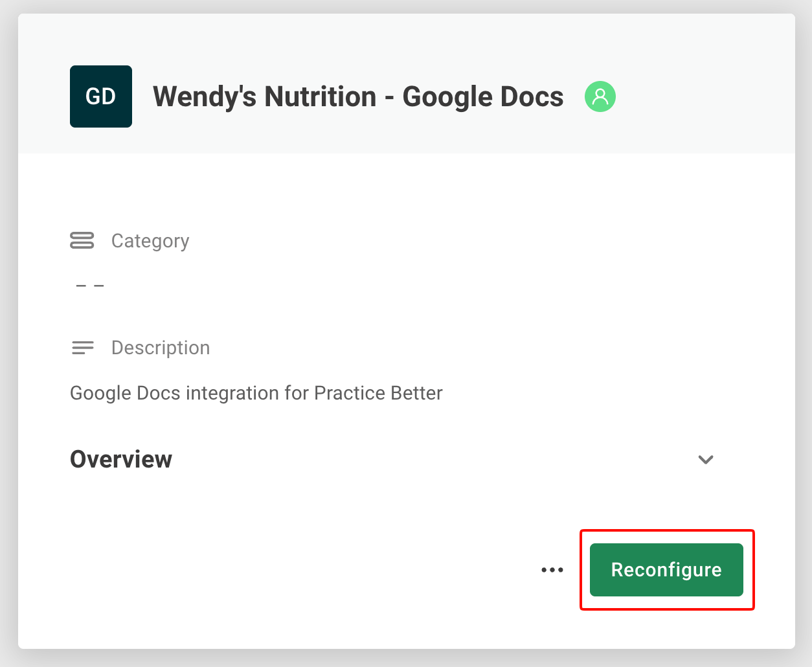Click "Wendy's Nutrition" in the title
The height and width of the screenshot is (667, 812).
264,96
